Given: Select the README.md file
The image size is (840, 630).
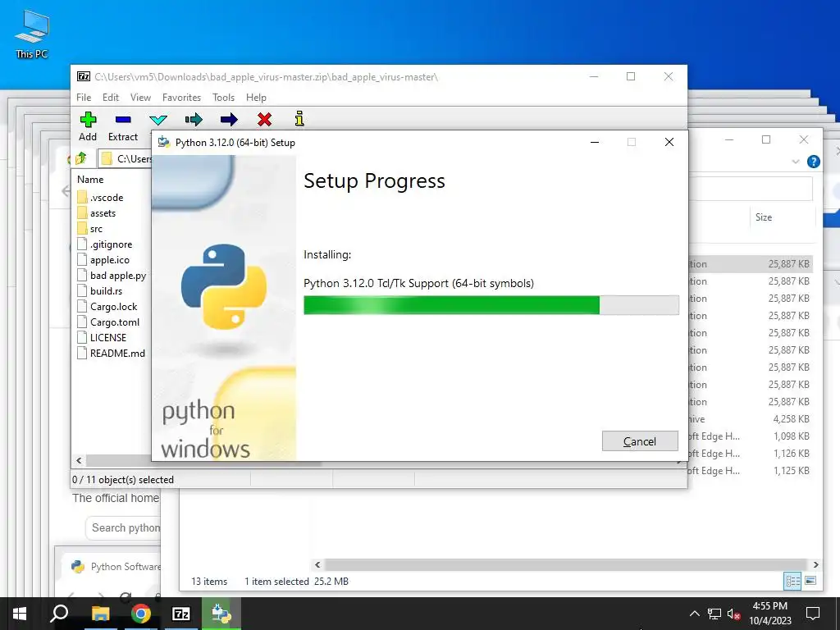Looking at the screenshot, I should tap(117, 353).
